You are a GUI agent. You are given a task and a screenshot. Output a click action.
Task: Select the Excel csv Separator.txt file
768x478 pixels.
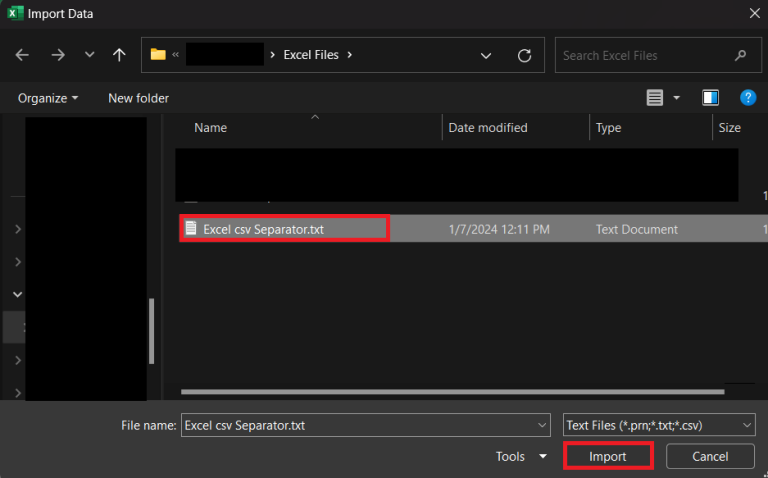tap(263, 229)
